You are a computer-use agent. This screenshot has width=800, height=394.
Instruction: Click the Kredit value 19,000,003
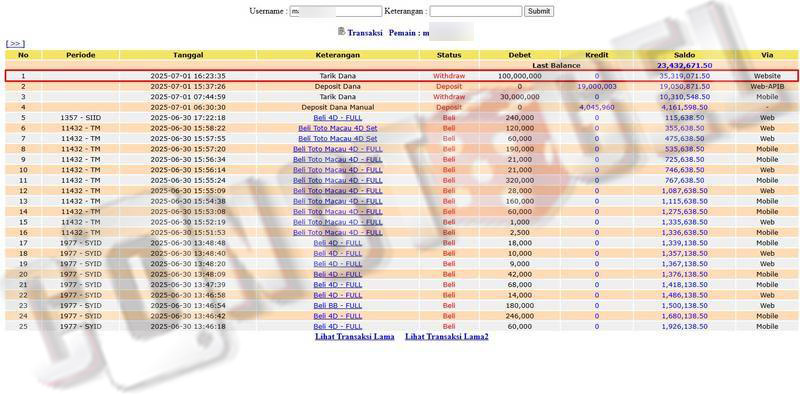point(596,86)
